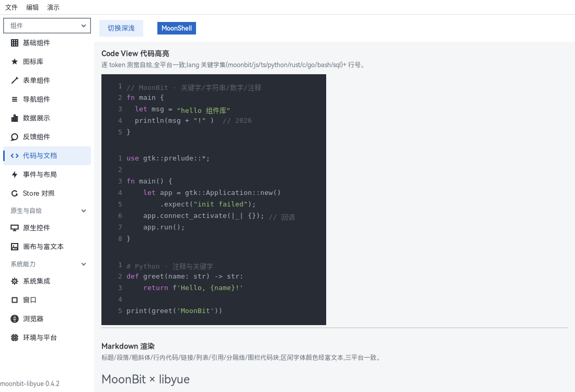575x392 pixels.
Task: Click the MoonBit × libyue title
Action: pyautogui.click(x=146, y=379)
